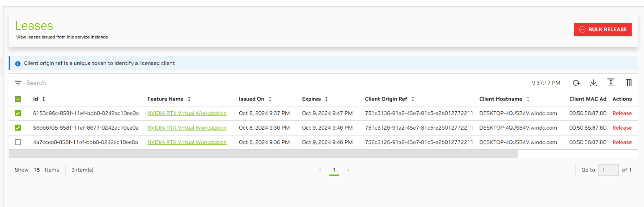Viewport: 644px width, 207px height.
Task: Select page 1 in pagination
Action: [x=334, y=170]
